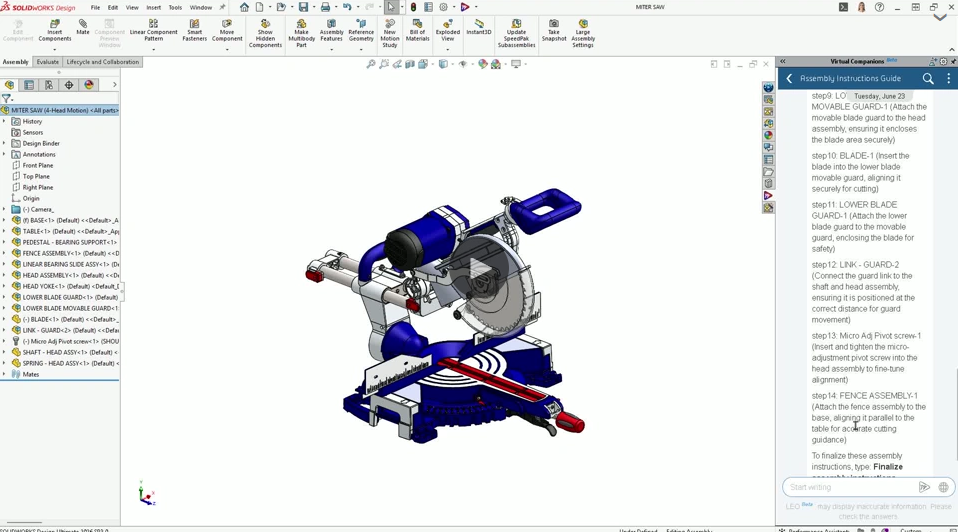This screenshot has width=958, height=532.
Task: Click Smart Fasteners icon
Action: [x=194, y=31]
